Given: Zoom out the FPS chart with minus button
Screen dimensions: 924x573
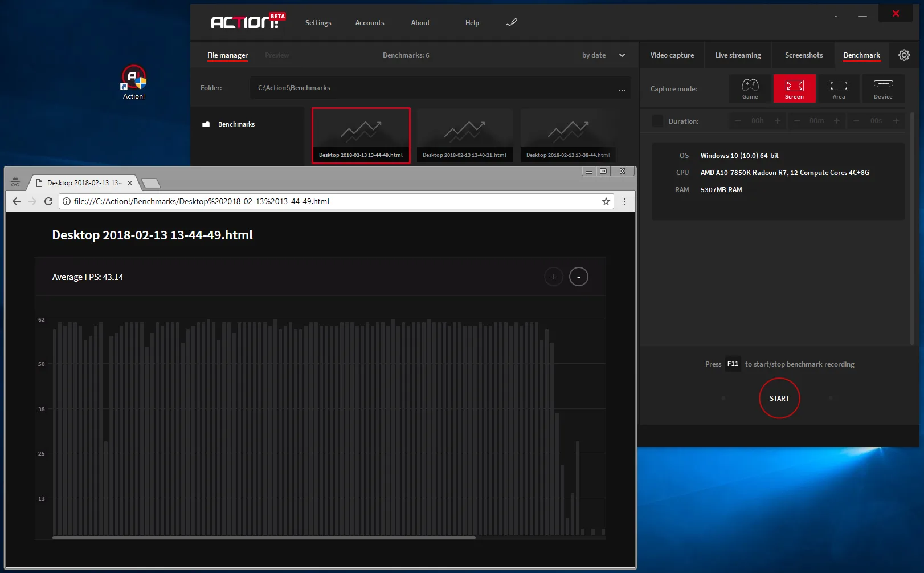Looking at the screenshot, I should 579,277.
